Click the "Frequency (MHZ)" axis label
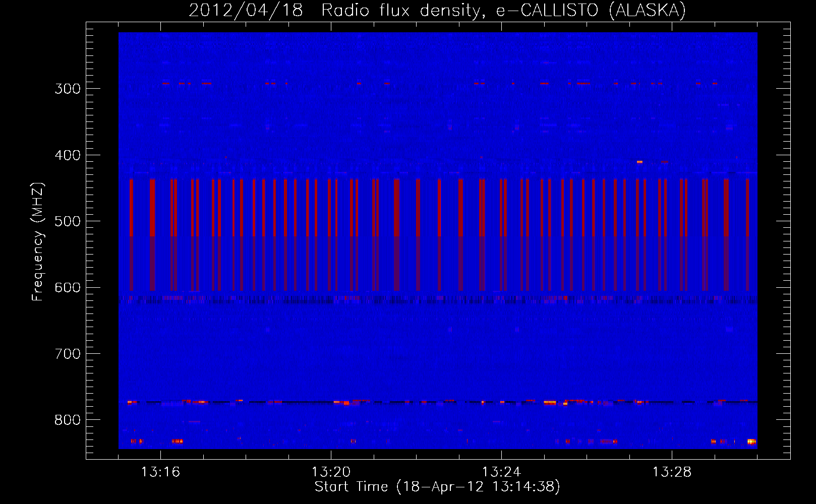 tap(38, 242)
